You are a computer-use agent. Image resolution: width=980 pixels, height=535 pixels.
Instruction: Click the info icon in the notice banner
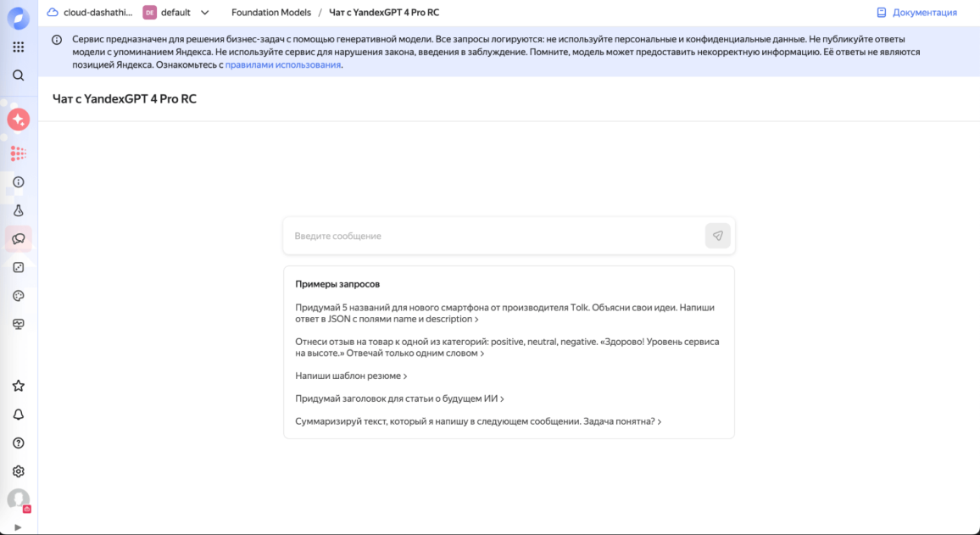point(57,39)
